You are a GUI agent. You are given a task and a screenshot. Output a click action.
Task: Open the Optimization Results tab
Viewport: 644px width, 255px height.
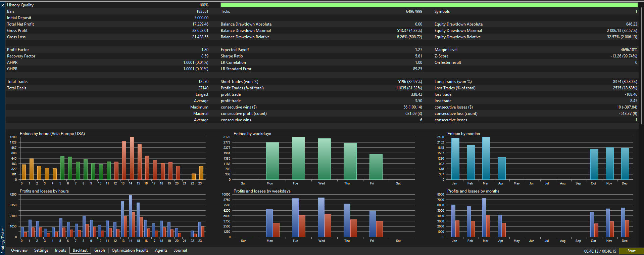coord(130,250)
